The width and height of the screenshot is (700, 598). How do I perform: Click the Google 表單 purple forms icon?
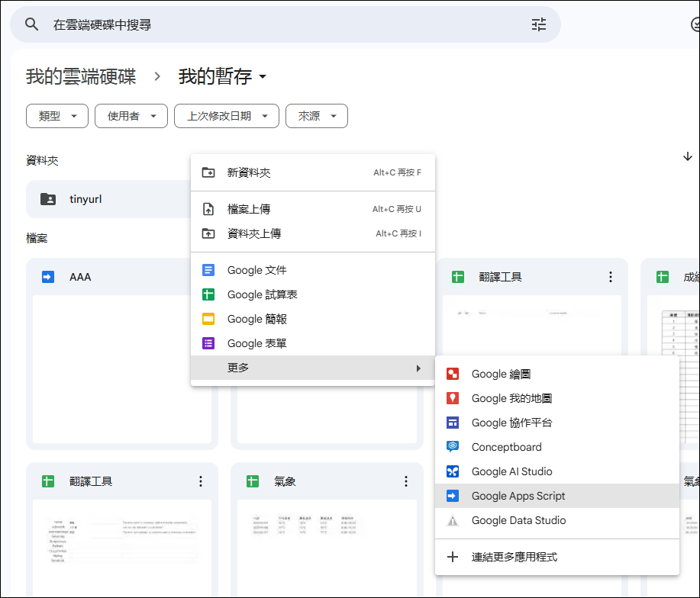[x=208, y=343]
